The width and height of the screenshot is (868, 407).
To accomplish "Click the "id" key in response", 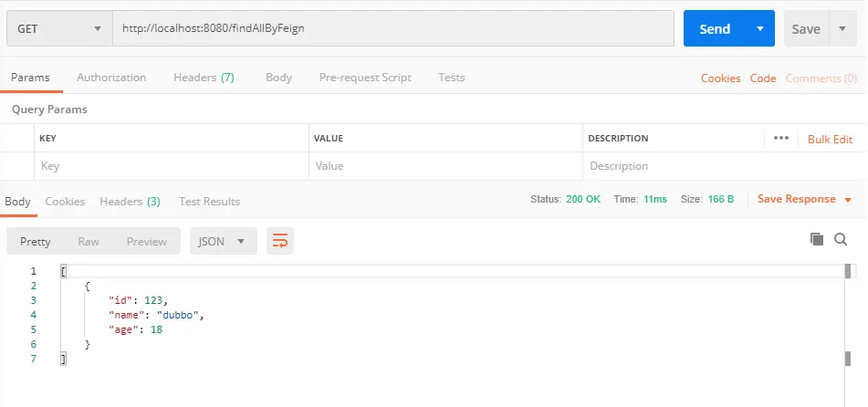I will tap(120, 300).
